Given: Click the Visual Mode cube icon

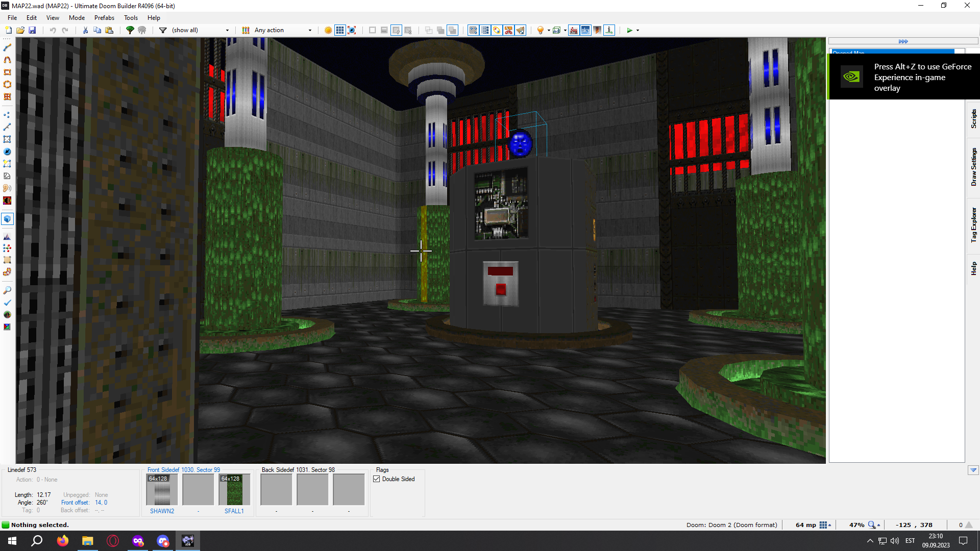Looking at the screenshot, I should pos(7,219).
